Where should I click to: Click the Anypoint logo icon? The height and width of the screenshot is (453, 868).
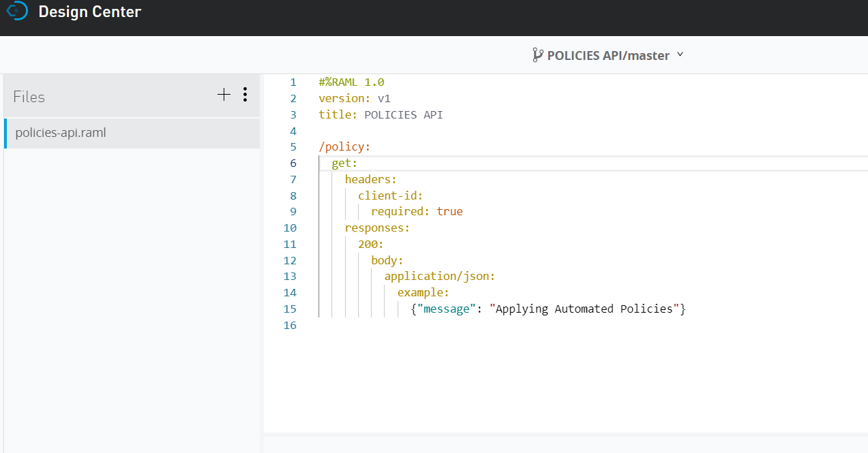(x=16, y=11)
